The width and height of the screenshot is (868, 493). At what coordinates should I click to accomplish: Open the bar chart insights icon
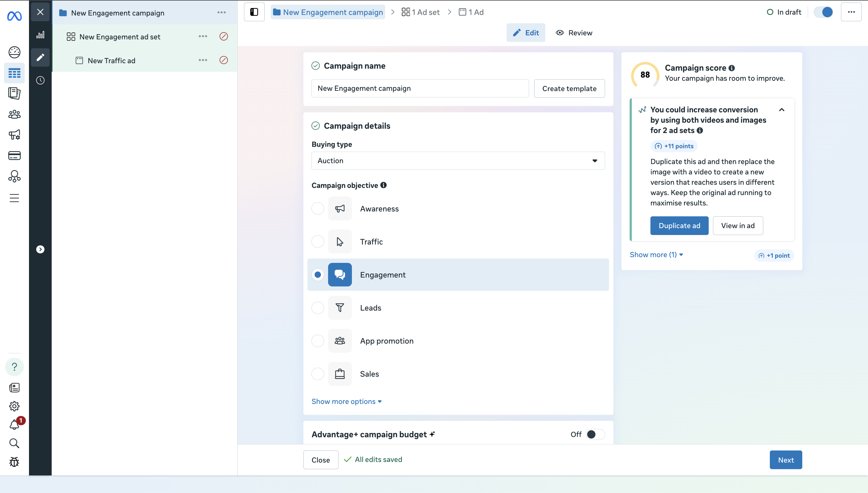pos(40,35)
